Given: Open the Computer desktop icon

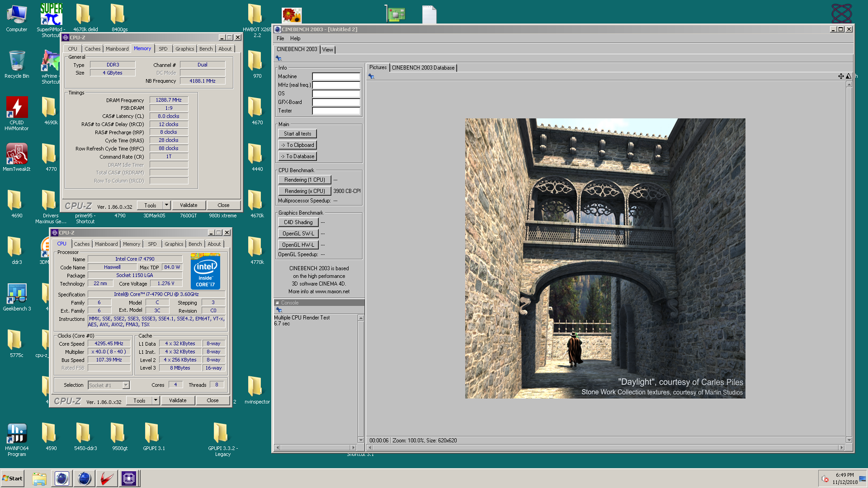Looking at the screenshot, I should (x=17, y=18).
